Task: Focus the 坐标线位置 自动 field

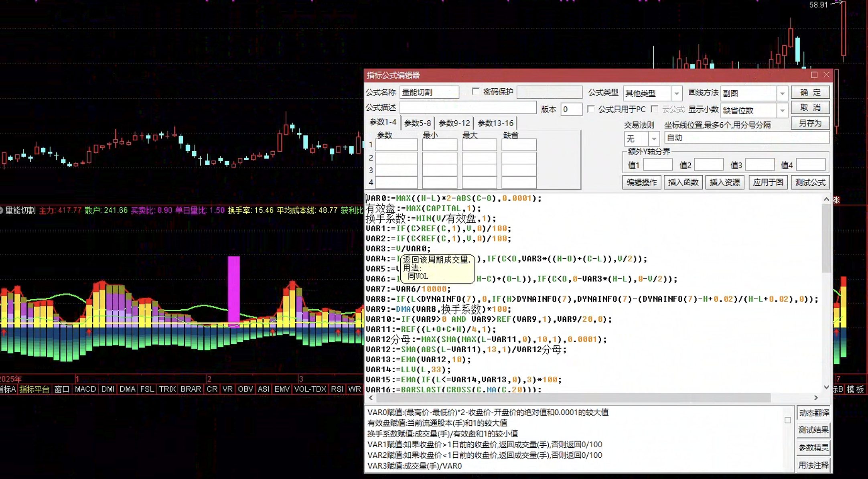Action: coord(747,138)
